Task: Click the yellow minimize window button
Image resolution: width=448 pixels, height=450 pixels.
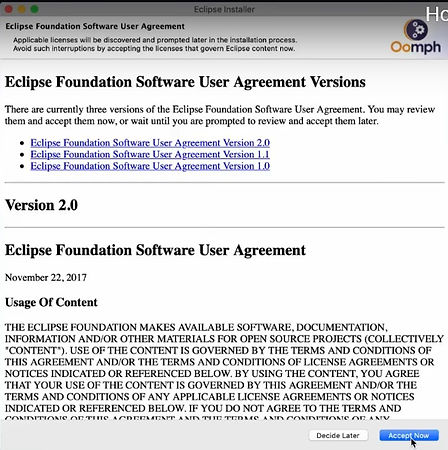Action: (x=22, y=9)
